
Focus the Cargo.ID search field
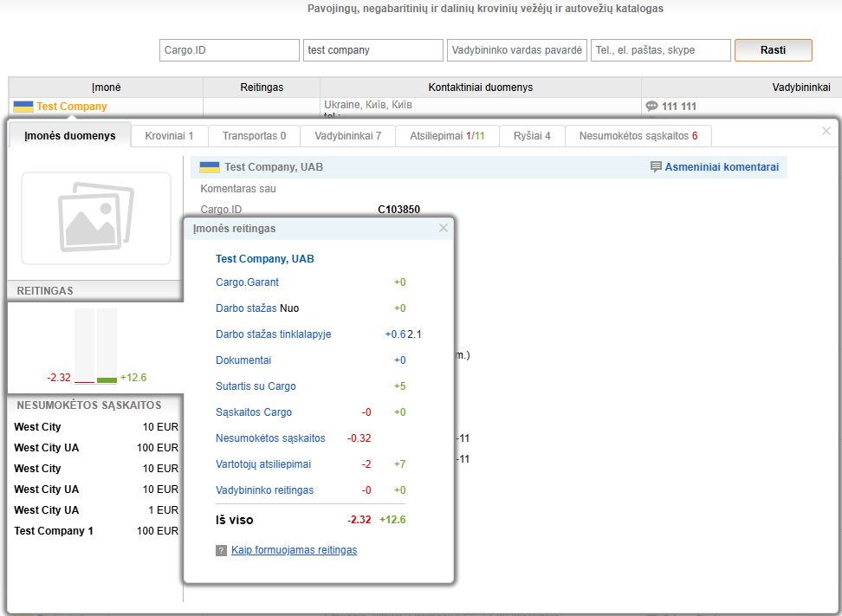coord(230,50)
